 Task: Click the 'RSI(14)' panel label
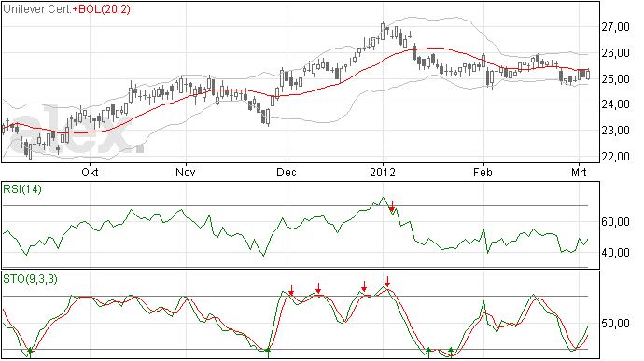[x=22, y=189]
